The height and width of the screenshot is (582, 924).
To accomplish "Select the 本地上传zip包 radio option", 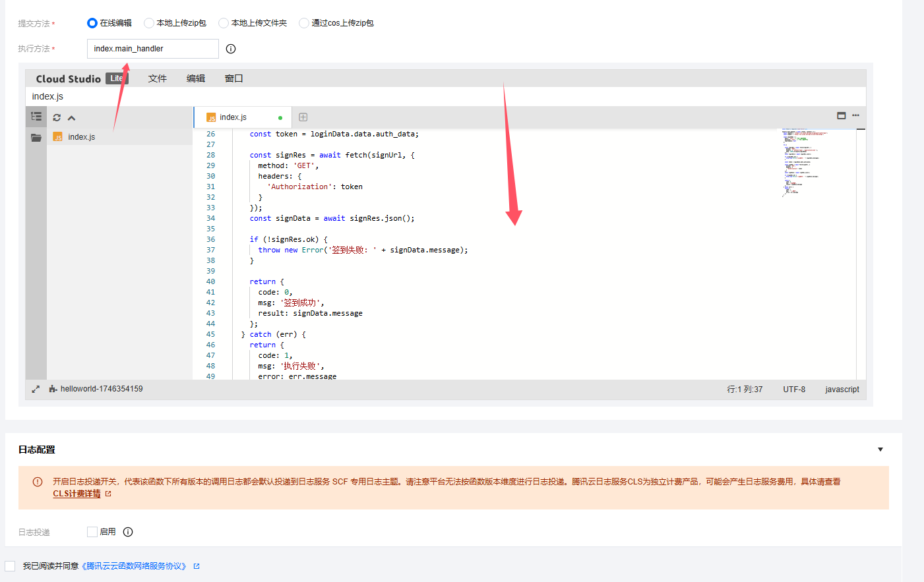I will [x=149, y=23].
